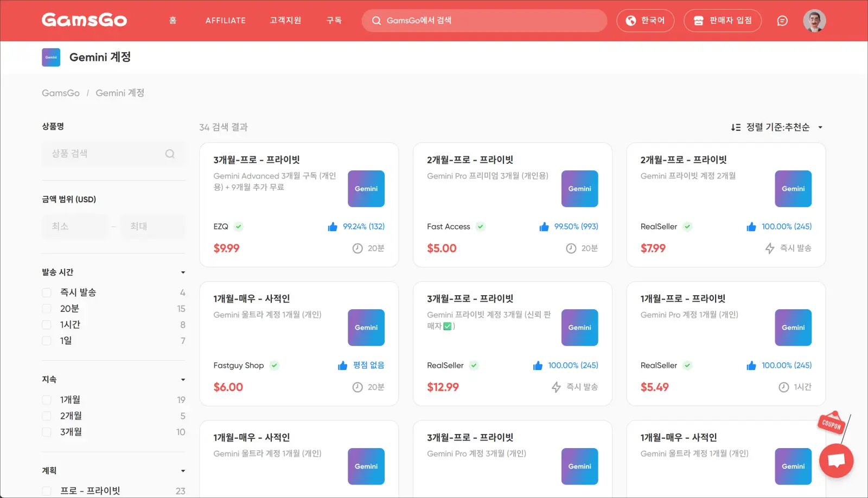868x498 pixels.
Task: Click the 판매자 입점 button
Action: [x=722, y=20]
